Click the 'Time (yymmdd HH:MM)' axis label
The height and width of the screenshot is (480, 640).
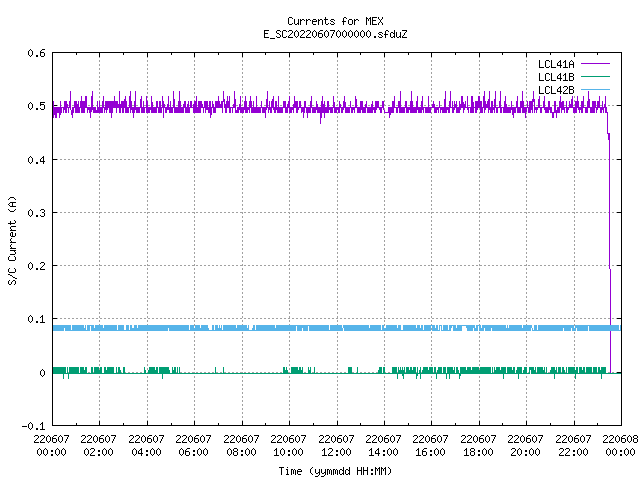(x=335, y=471)
